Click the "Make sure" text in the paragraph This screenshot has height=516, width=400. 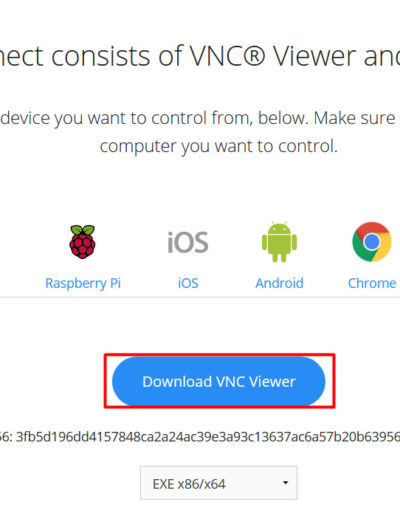click(x=354, y=118)
